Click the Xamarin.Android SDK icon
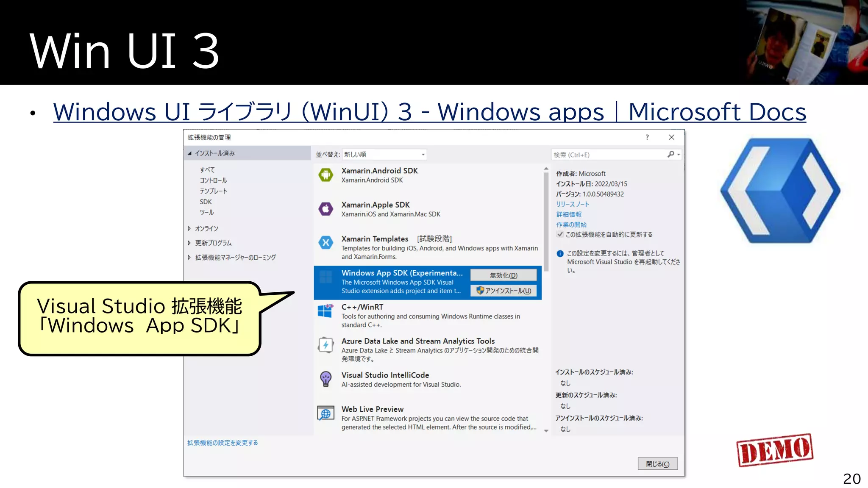The width and height of the screenshot is (868, 488). (325, 175)
